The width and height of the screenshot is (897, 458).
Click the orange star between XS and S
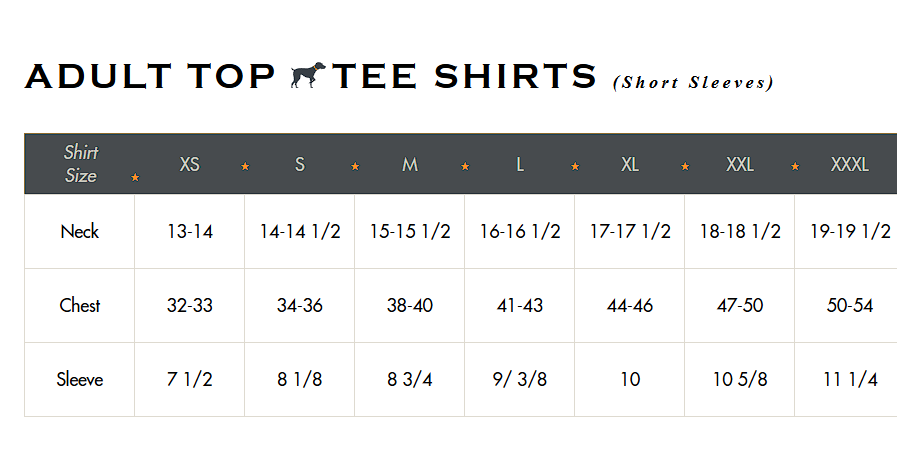245,166
